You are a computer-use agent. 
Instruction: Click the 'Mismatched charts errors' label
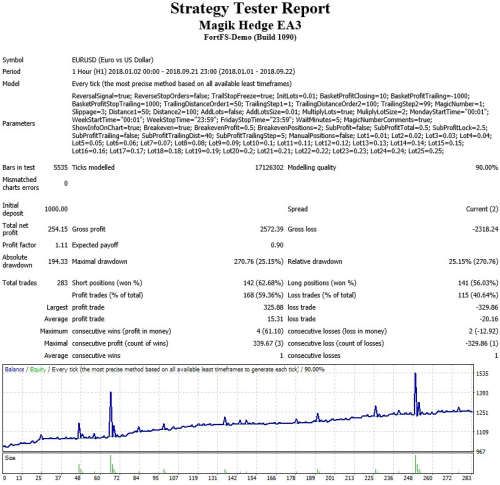[20, 184]
